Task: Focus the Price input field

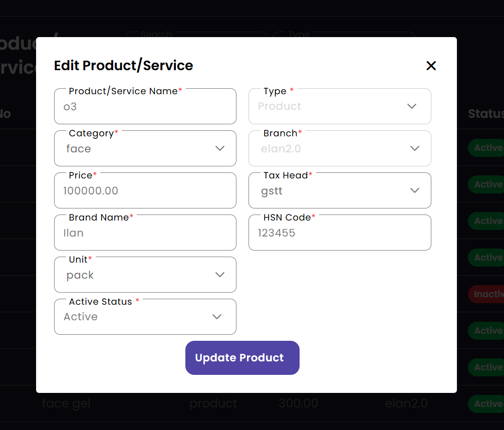Action: click(145, 191)
